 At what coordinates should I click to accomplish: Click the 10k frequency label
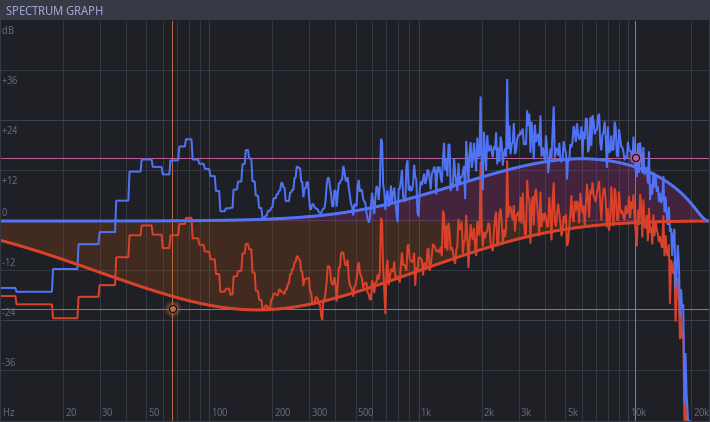(x=638, y=412)
